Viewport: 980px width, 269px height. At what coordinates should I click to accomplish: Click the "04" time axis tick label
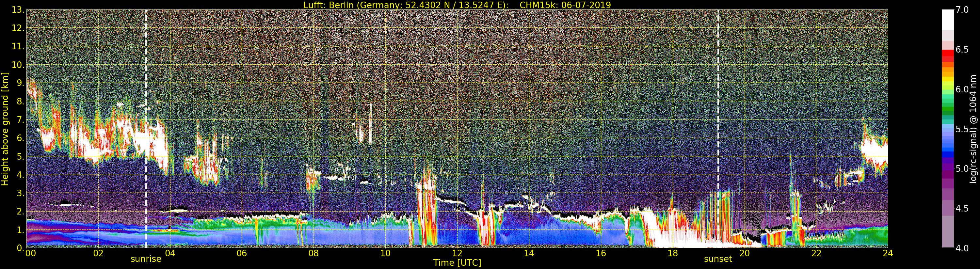point(170,253)
